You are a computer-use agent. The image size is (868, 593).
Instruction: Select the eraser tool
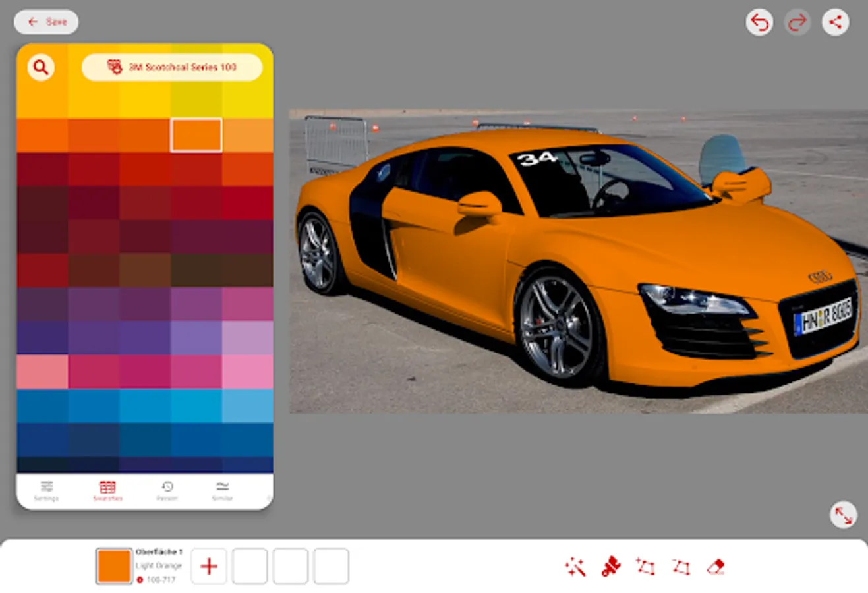coord(716,566)
